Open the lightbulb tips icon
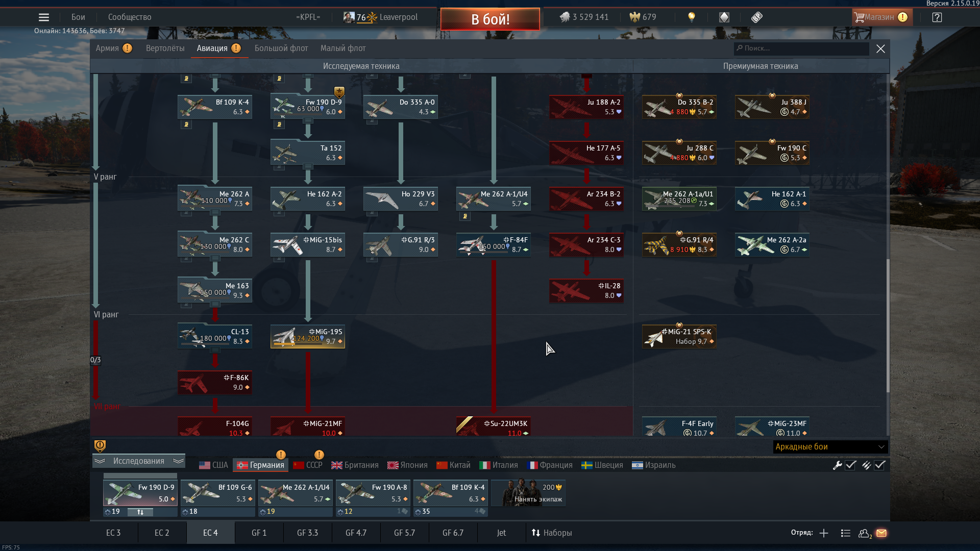The image size is (980, 551). click(692, 17)
